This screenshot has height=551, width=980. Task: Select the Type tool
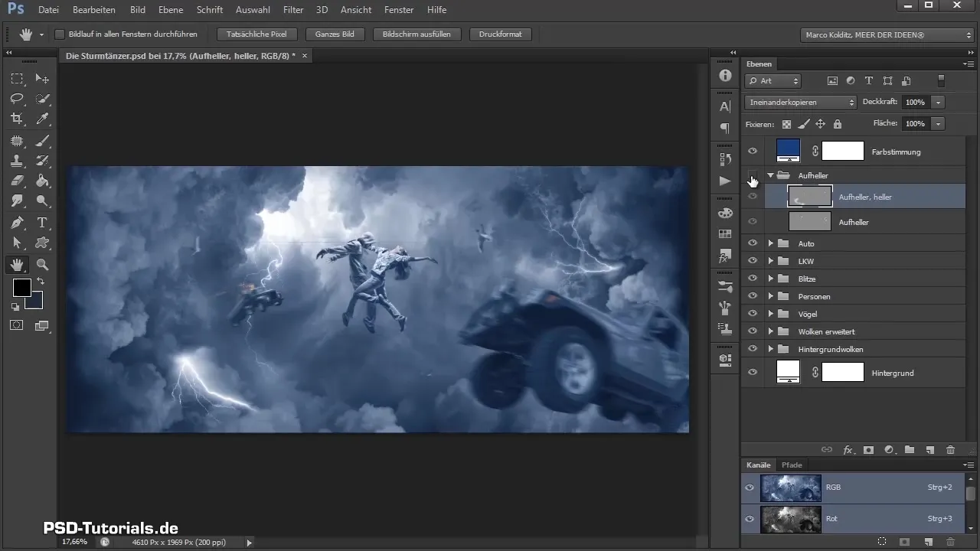43,223
